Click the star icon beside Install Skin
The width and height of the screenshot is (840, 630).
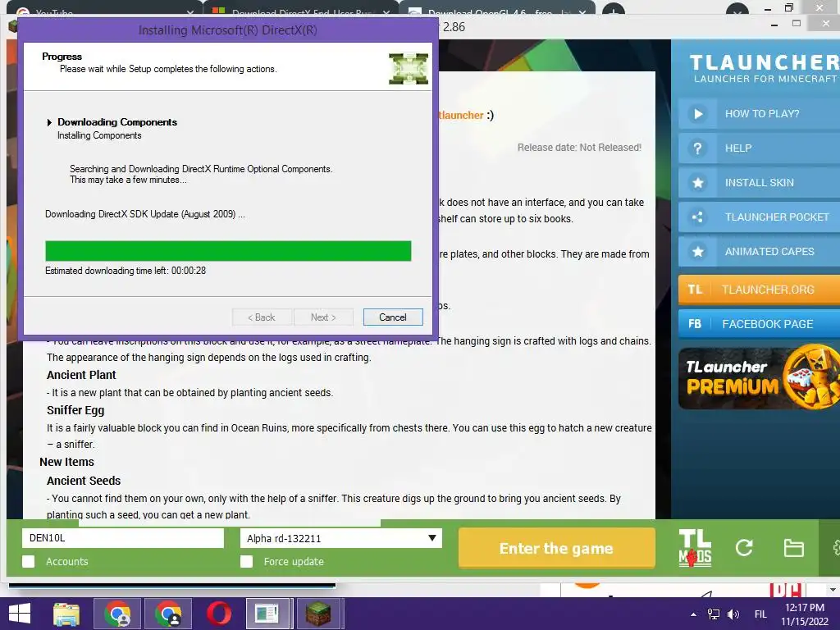(x=697, y=183)
